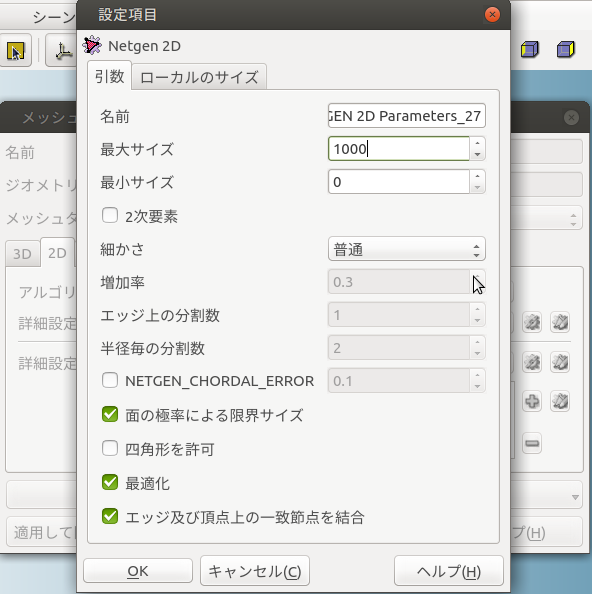
Task: Click the gear icon in the first hypothesis row
Action: point(532,322)
